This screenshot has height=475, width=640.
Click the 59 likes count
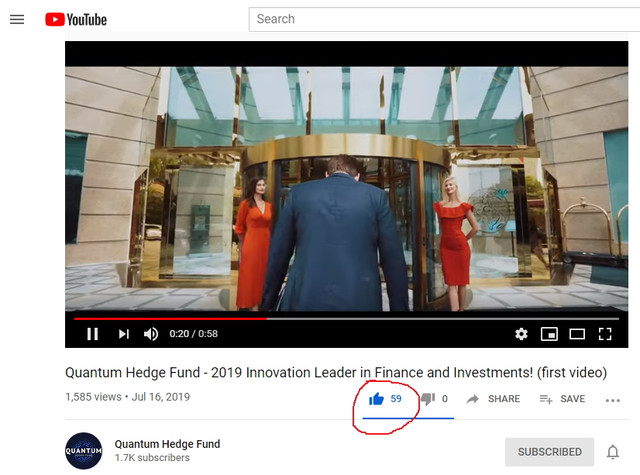tap(396, 399)
